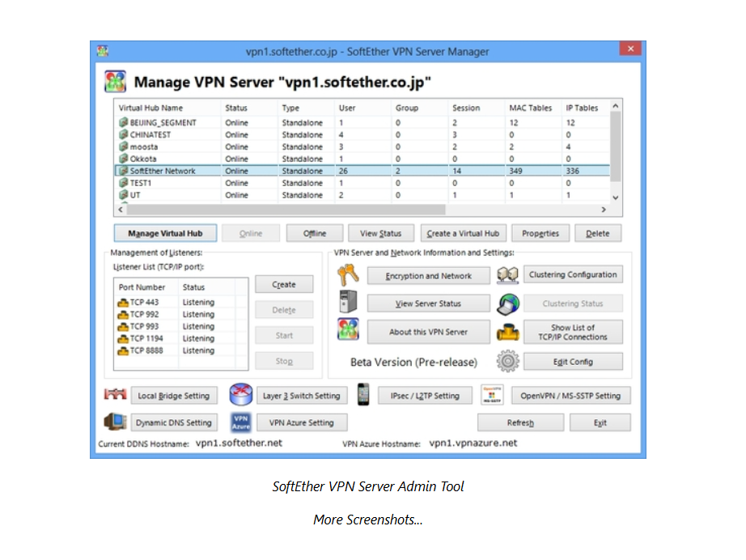
Task: Open About this VPN Server
Action: 428,332
